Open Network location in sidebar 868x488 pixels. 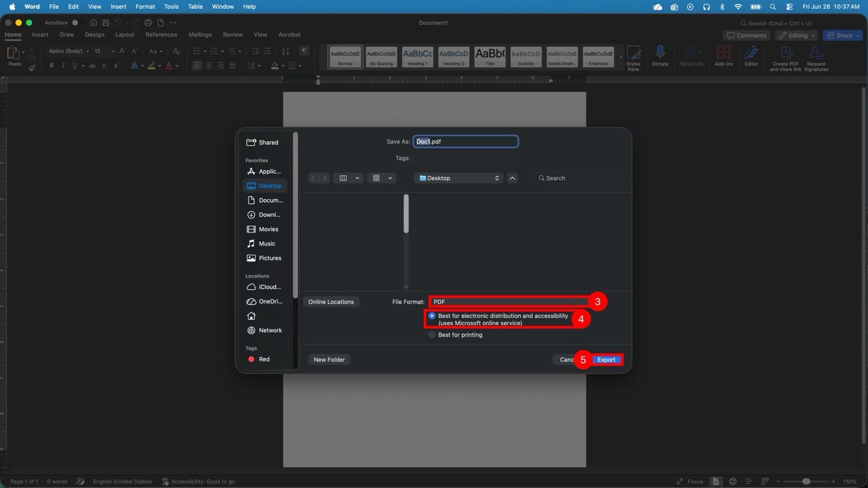[x=265, y=331]
